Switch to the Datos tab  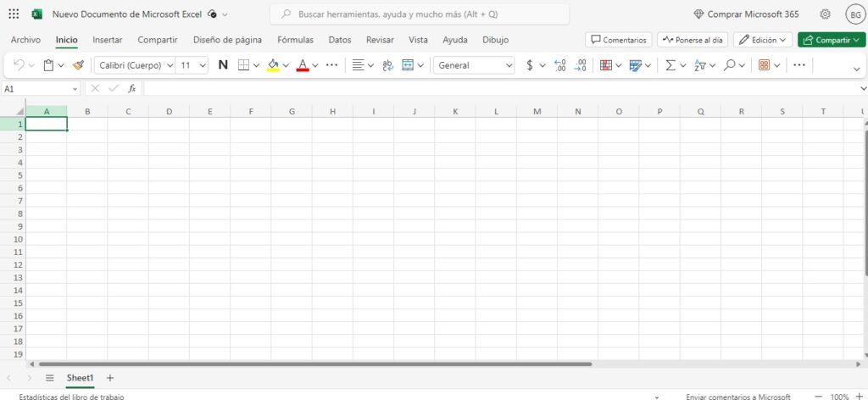(x=340, y=40)
